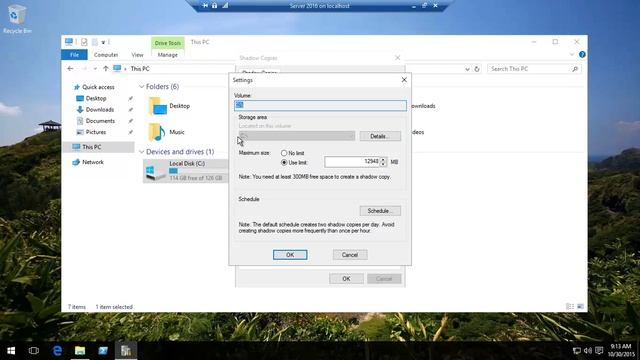Select Downloads in navigation pane

[100, 109]
